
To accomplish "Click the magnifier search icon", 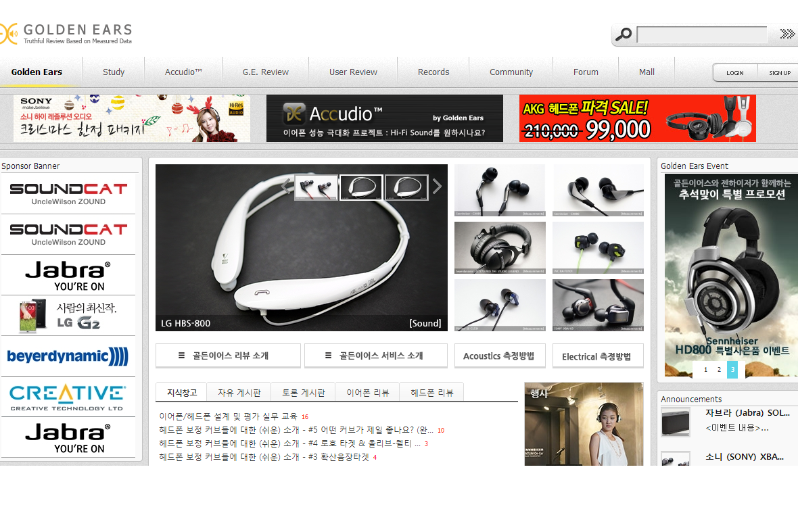I will 624,34.
